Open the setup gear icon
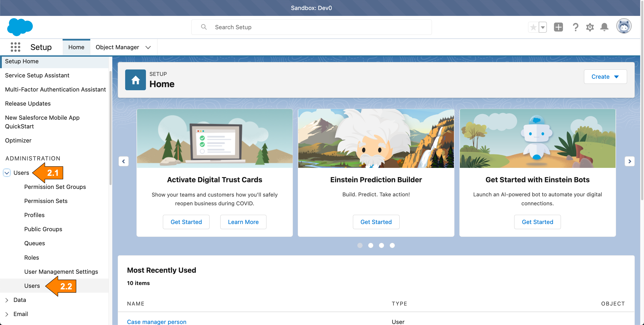The height and width of the screenshot is (325, 644). (590, 27)
